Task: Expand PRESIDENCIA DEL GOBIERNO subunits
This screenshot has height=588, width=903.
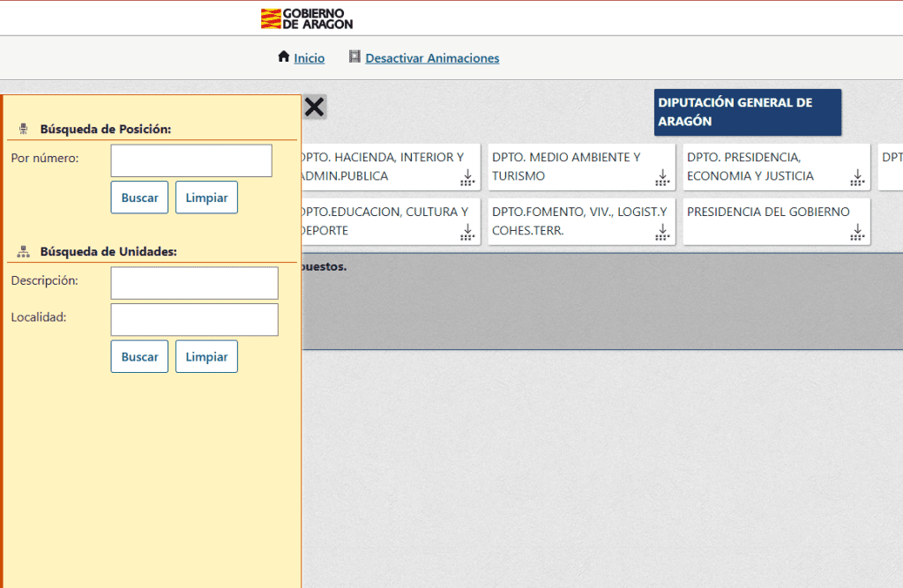Action: 857,233
